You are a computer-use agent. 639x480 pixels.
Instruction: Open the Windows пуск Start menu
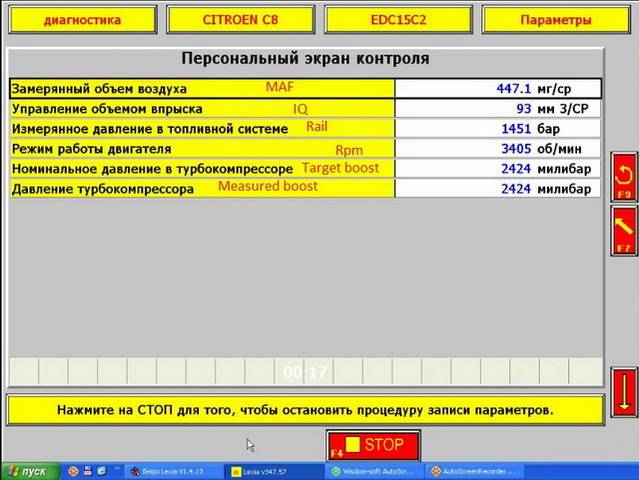click(27, 470)
